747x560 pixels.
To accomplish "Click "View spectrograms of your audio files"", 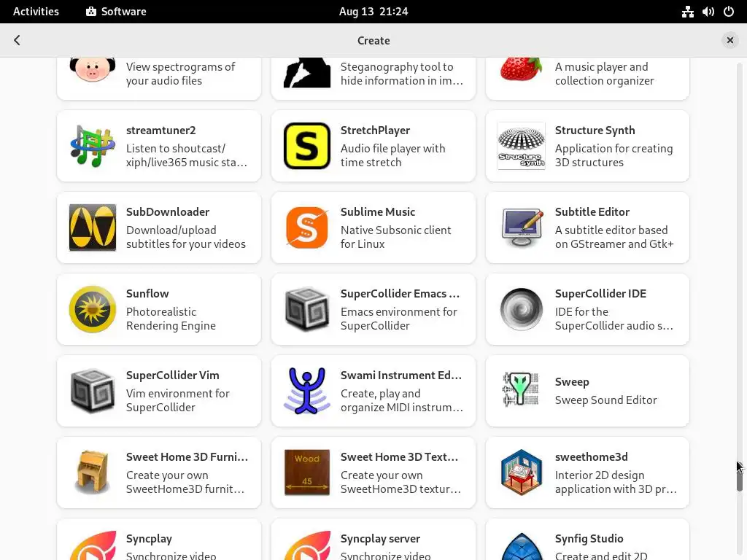I will [181, 74].
